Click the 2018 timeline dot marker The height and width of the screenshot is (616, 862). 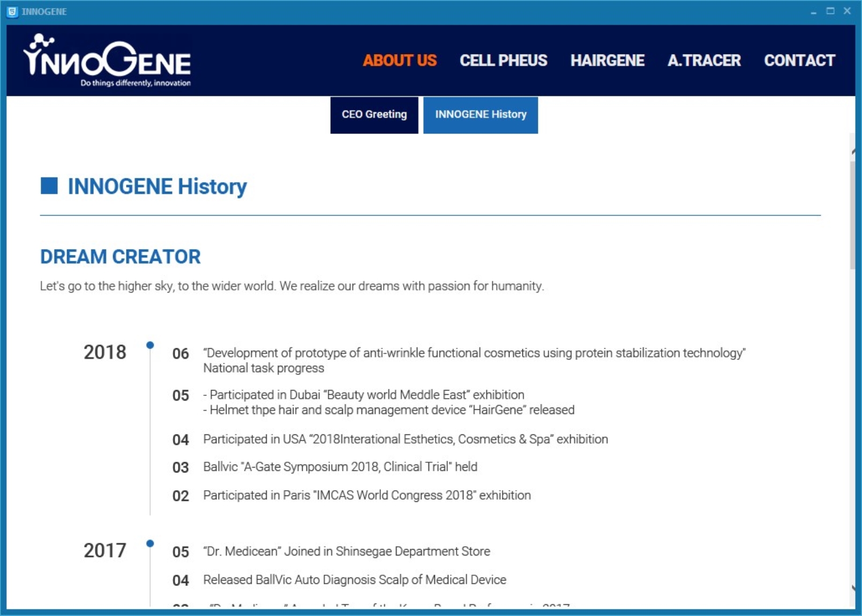[x=150, y=345]
